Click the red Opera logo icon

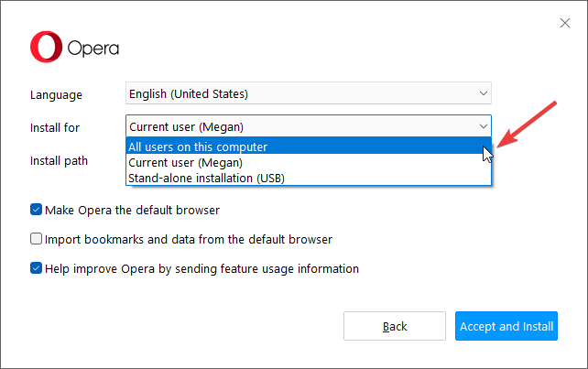(46, 47)
